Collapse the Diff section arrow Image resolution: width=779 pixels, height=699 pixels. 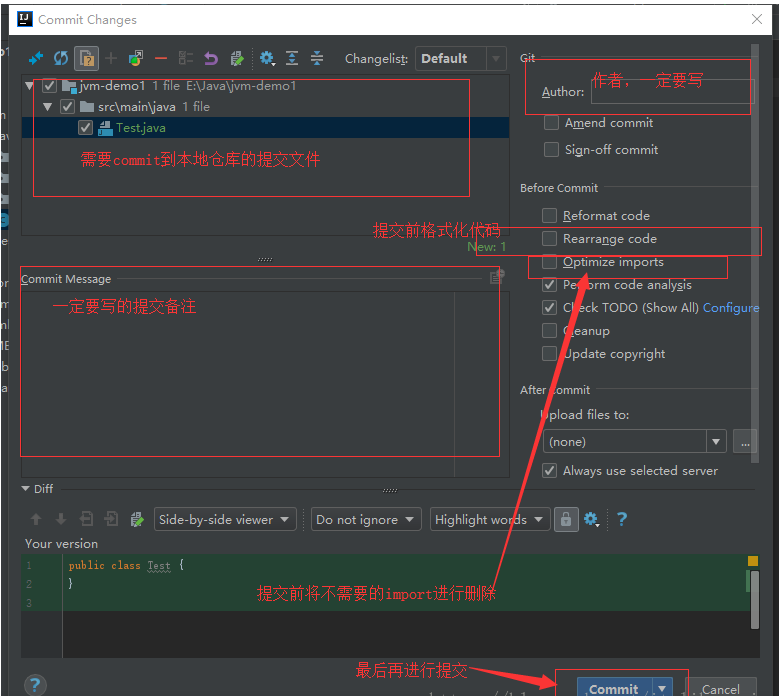(26, 489)
